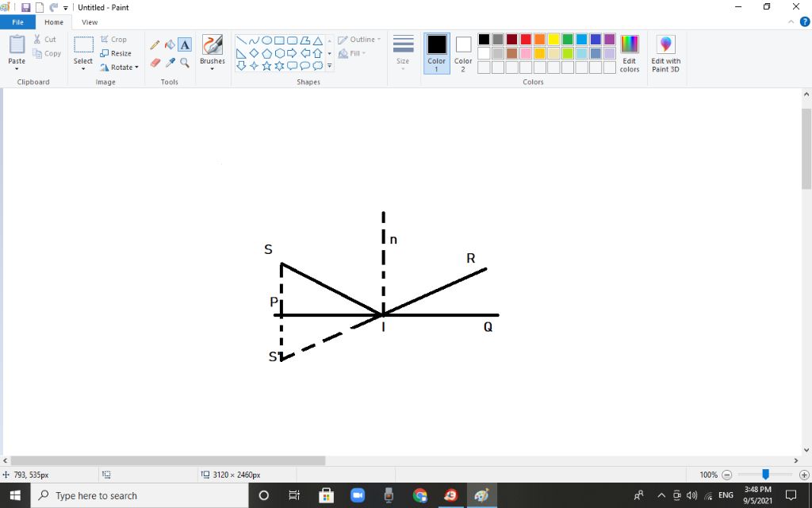The image size is (812, 508).
Task: Open the Edit colors dialog
Action: point(629,54)
